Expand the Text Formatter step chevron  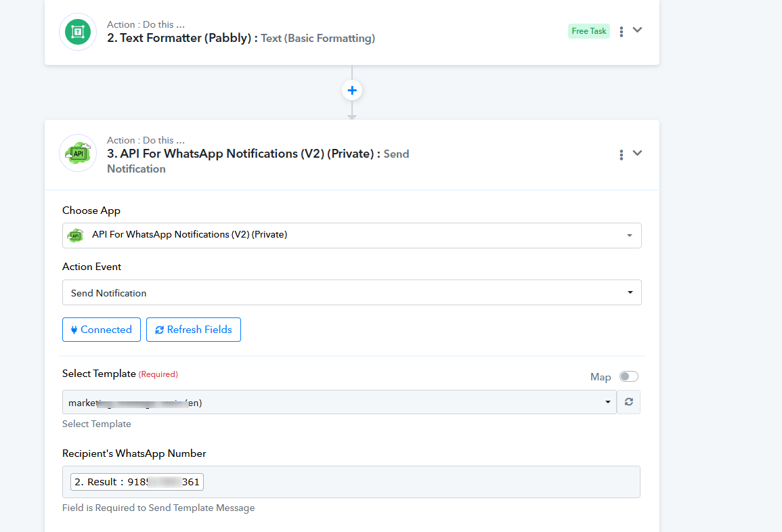coord(637,30)
